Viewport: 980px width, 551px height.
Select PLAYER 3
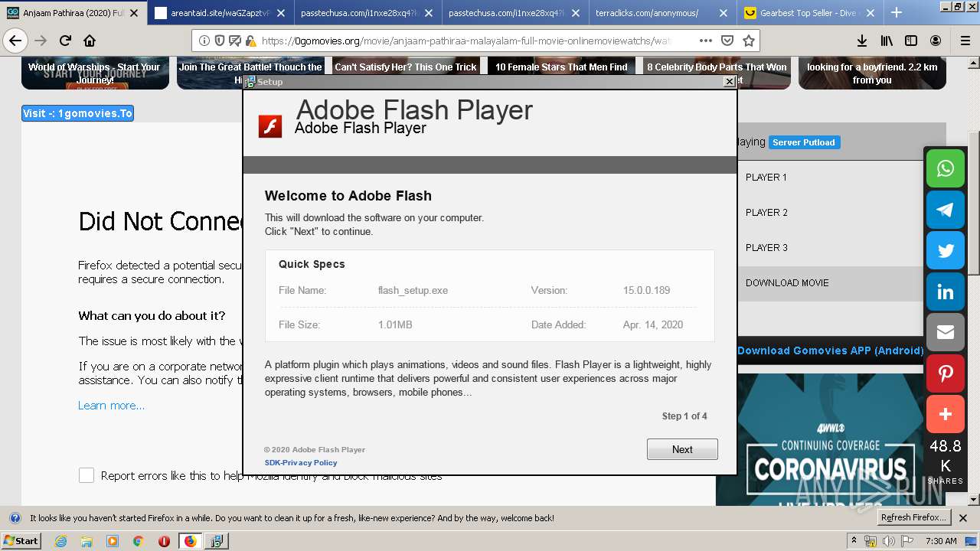click(x=766, y=248)
